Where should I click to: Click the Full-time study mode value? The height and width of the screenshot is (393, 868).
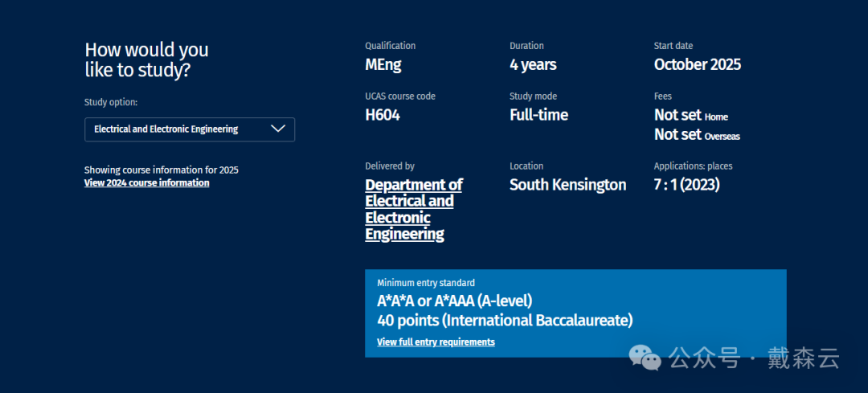point(538,115)
